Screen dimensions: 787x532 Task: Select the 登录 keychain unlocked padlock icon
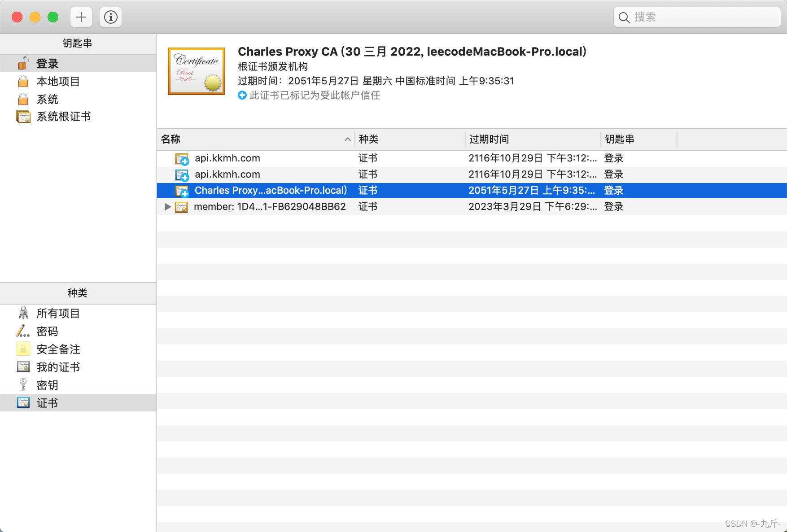23,63
